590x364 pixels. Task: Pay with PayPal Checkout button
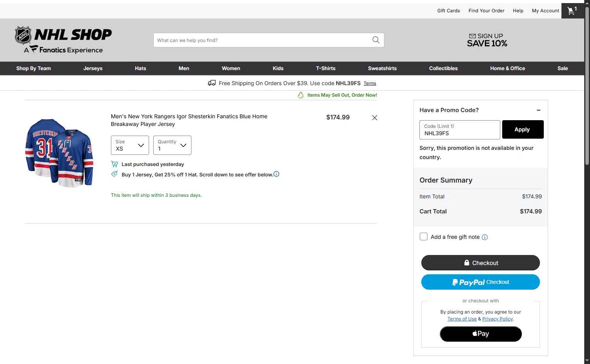pos(481,282)
